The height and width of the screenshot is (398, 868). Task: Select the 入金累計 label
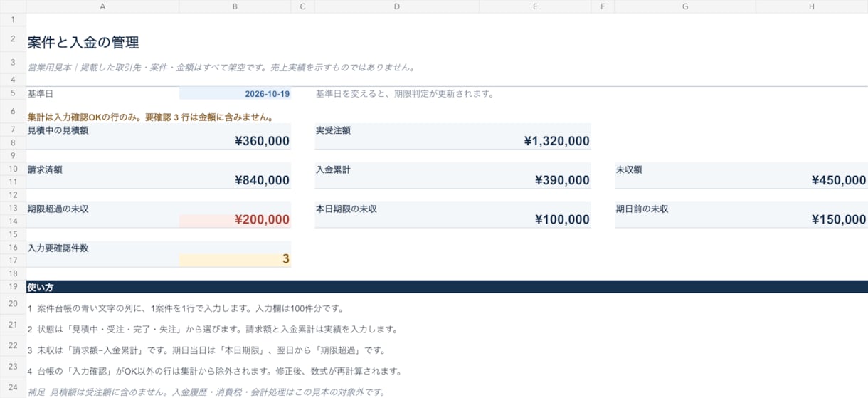click(x=333, y=169)
